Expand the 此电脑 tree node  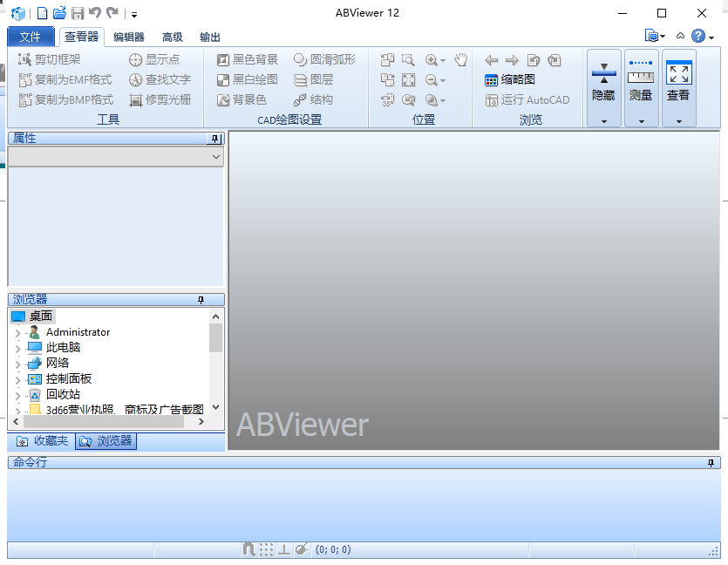tap(18, 348)
